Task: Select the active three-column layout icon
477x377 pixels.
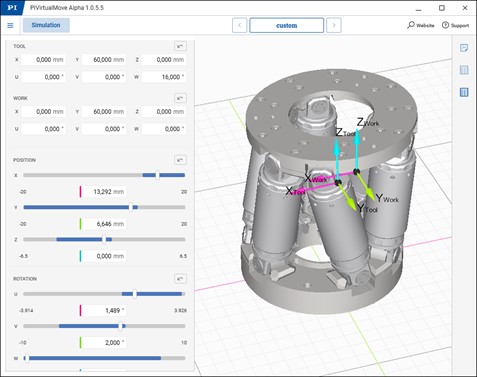Action: click(464, 92)
